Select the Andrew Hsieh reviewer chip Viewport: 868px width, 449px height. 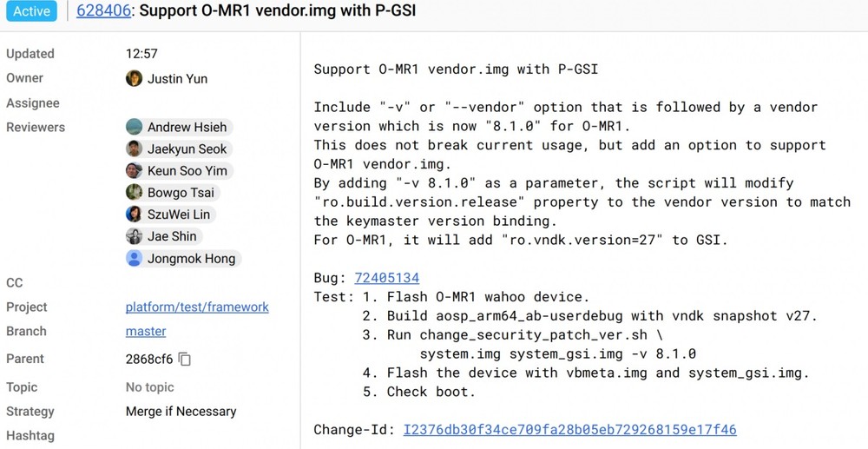(x=180, y=127)
